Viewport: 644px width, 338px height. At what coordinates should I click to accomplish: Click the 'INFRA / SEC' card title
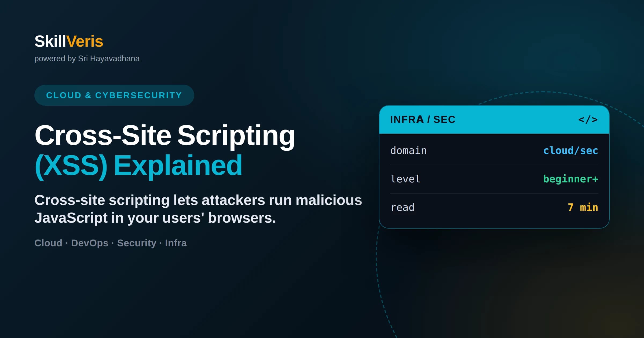423,120
